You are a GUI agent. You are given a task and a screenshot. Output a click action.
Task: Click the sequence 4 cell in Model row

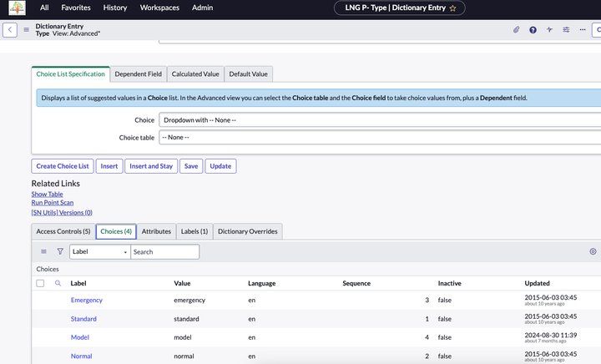tap(427, 337)
